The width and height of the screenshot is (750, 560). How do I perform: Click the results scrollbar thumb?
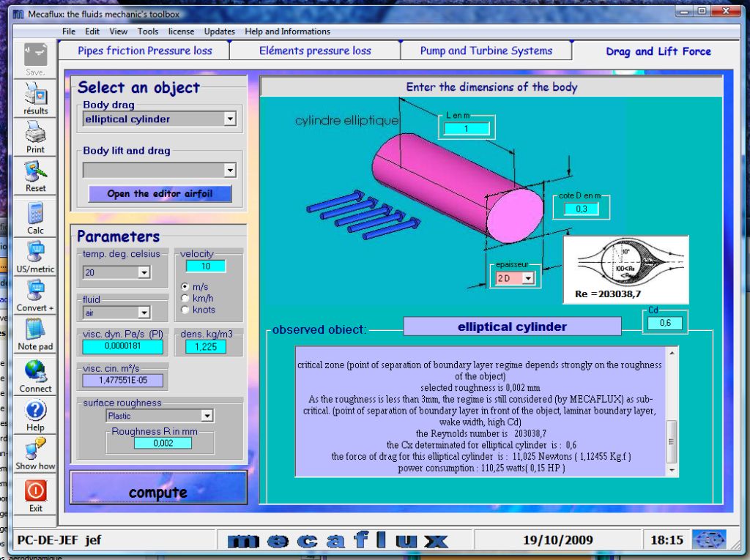pos(672,441)
